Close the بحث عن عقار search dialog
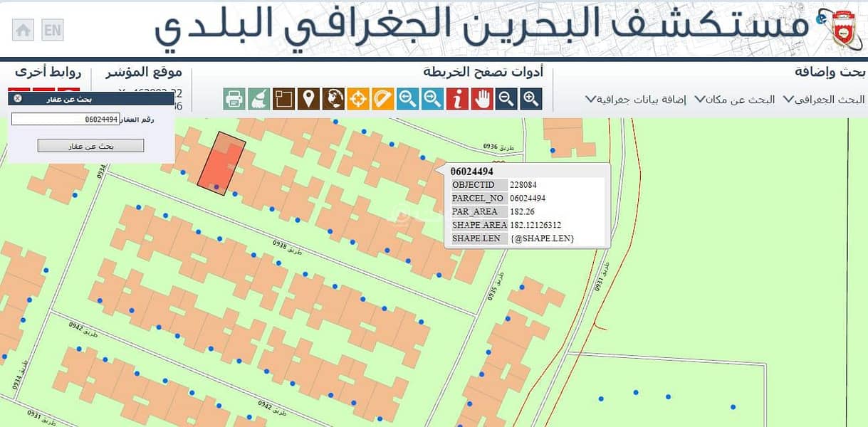This screenshot has height=427, width=868. pyautogui.click(x=18, y=98)
